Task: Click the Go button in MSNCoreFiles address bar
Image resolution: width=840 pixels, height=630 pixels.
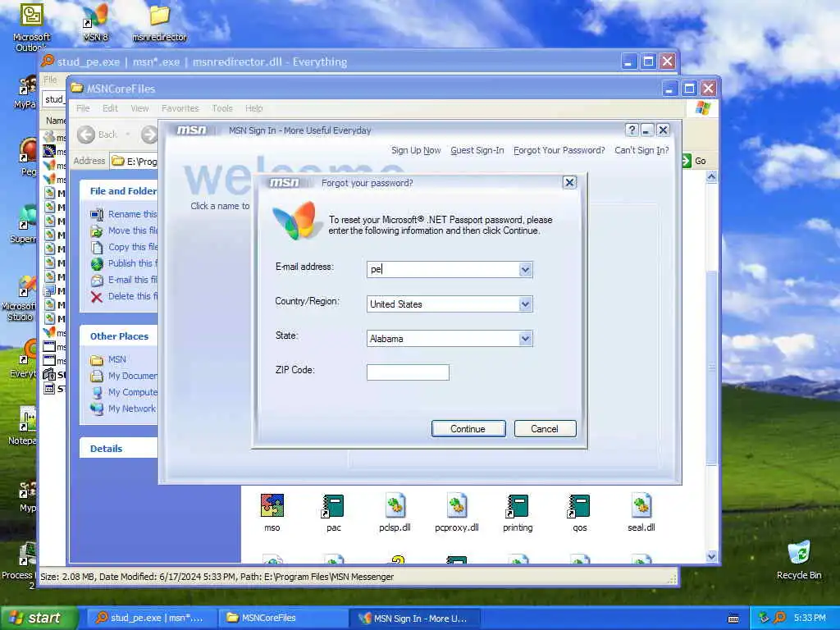Action: tap(694, 161)
